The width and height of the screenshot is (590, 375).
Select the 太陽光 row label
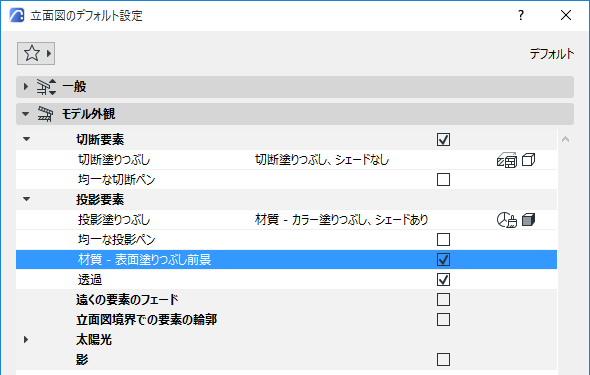94,340
